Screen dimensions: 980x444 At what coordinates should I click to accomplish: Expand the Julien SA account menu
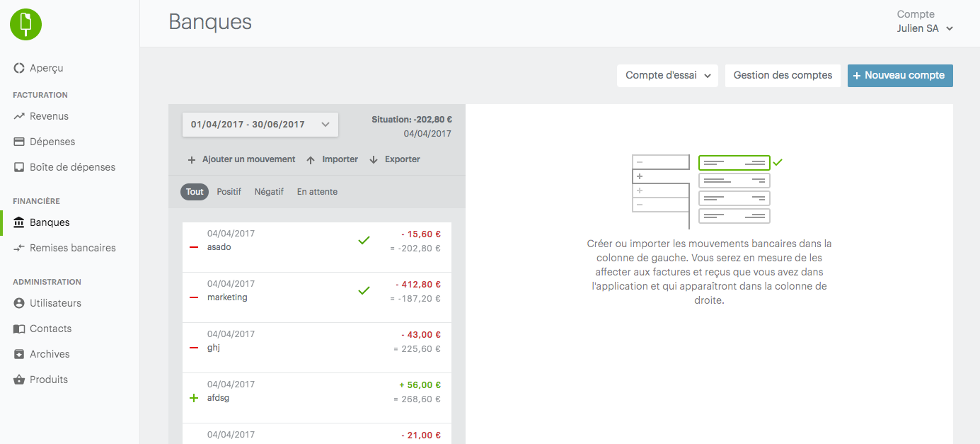click(x=926, y=28)
